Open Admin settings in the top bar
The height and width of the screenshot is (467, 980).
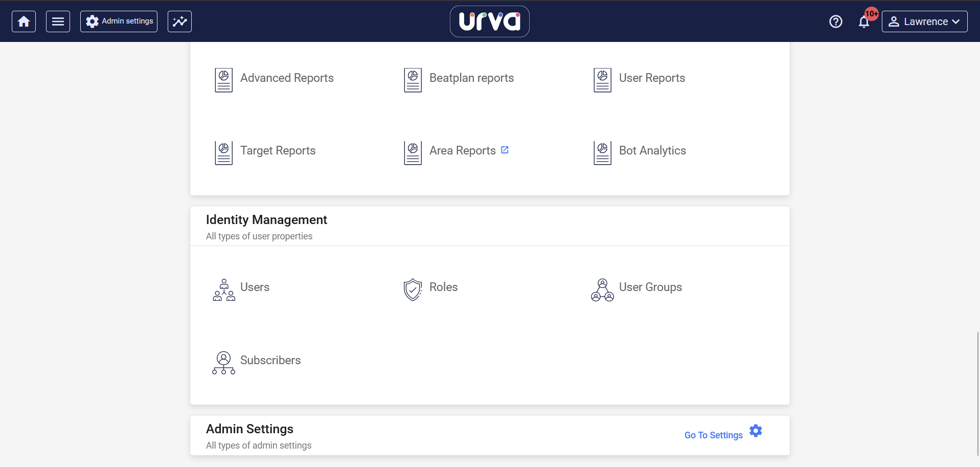pyautogui.click(x=119, y=21)
